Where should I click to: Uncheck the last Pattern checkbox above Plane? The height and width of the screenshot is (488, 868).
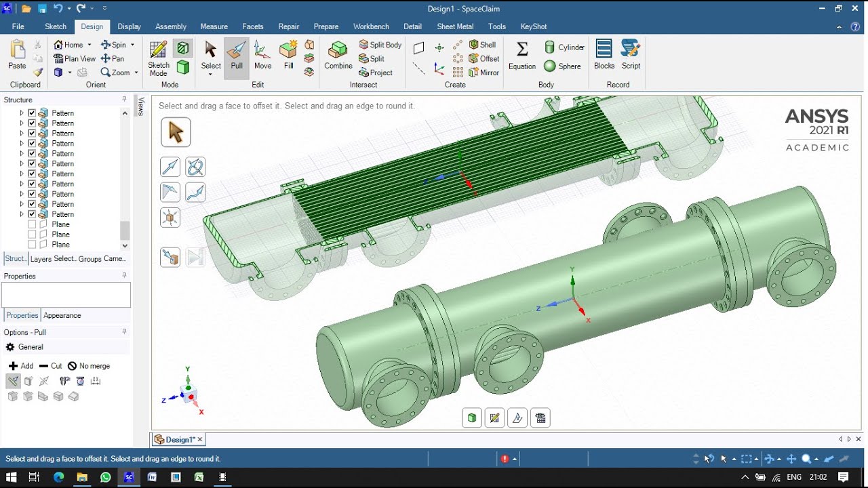[32, 214]
